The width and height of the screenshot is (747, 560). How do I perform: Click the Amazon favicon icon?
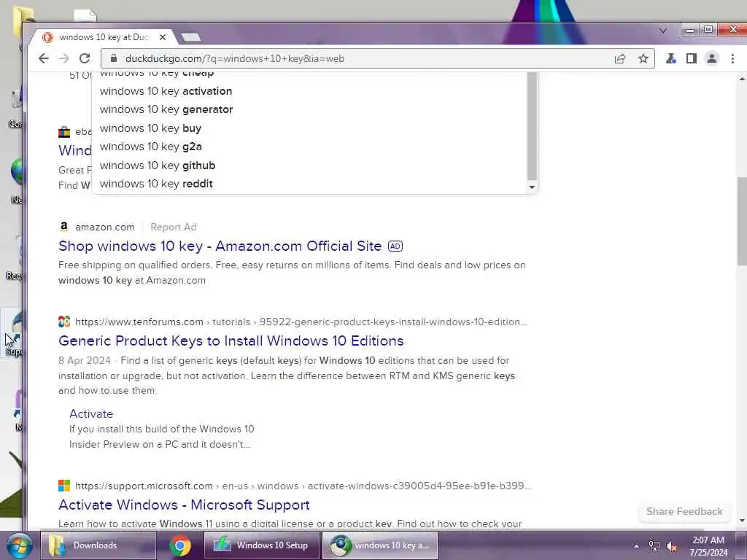tap(64, 227)
